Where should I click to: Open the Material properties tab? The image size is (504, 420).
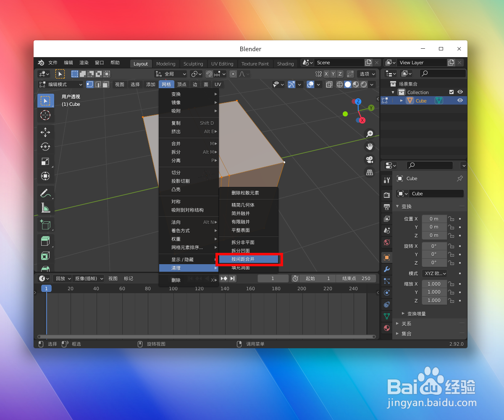(x=387, y=328)
